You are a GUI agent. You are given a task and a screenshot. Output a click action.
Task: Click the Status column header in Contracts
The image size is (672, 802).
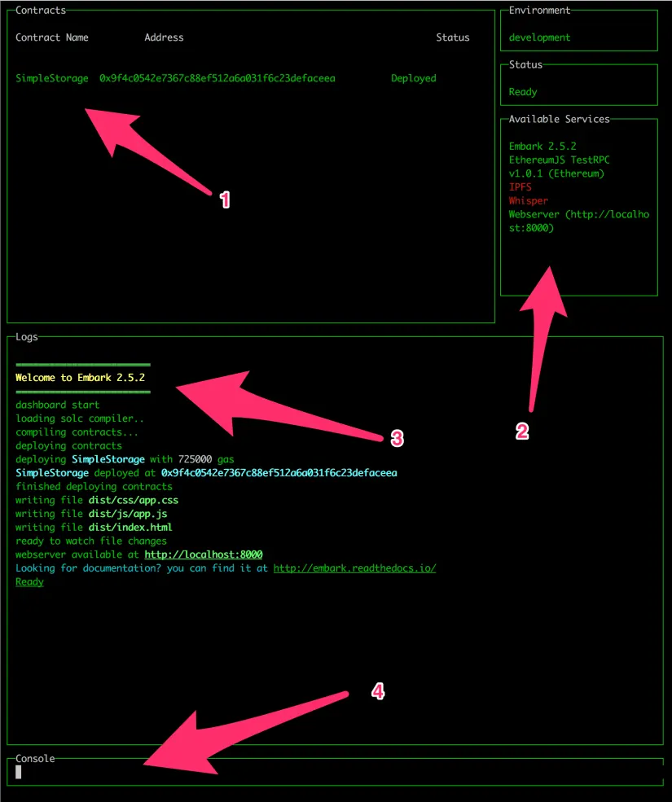(x=452, y=37)
